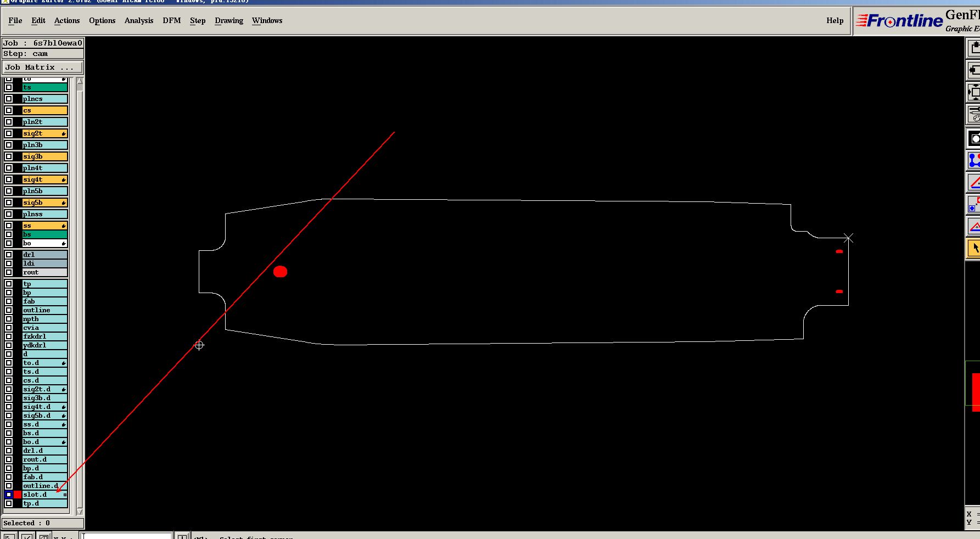This screenshot has height=539, width=980.
Task: Toggle the checkbox for layer sig2t
Action: click(9, 133)
